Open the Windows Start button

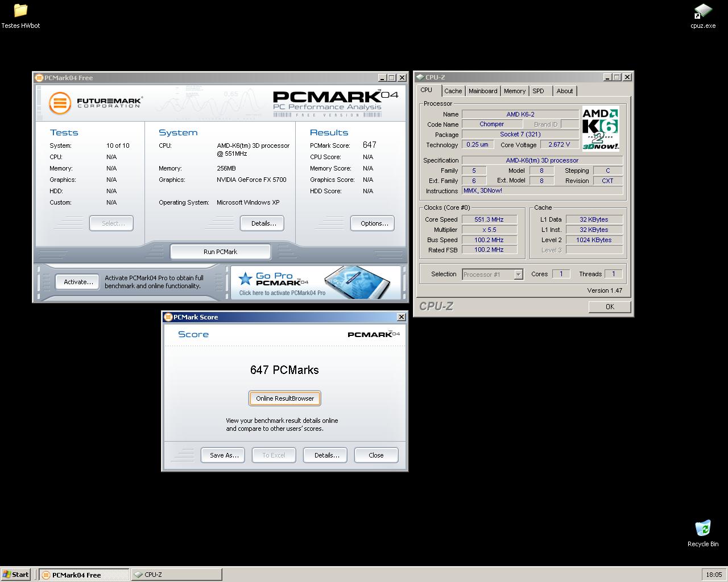click(16, 574)
